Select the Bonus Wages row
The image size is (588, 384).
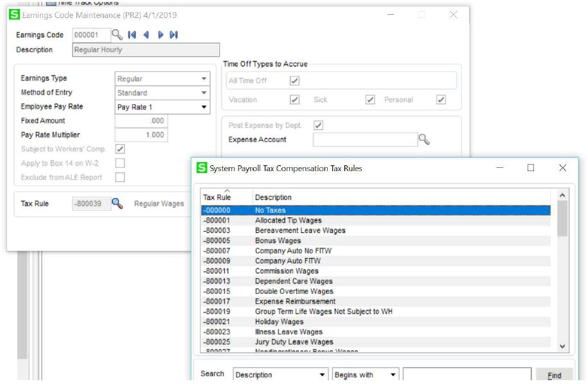tap(376, 241)
